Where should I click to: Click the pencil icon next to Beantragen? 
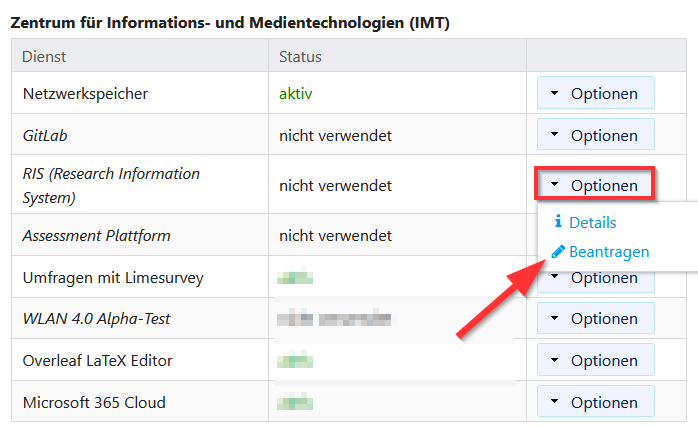pos(558,252)
